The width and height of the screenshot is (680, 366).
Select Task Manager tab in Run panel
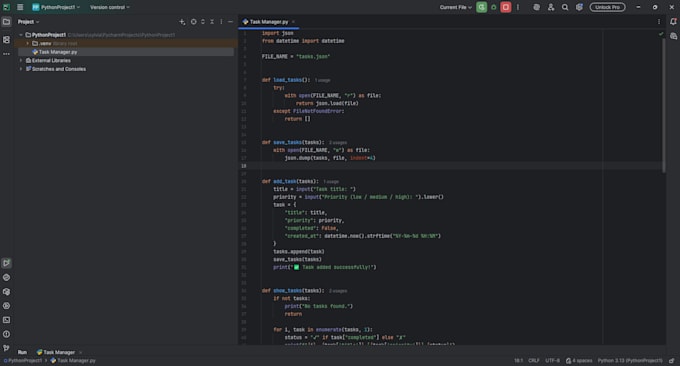[56, 352]
